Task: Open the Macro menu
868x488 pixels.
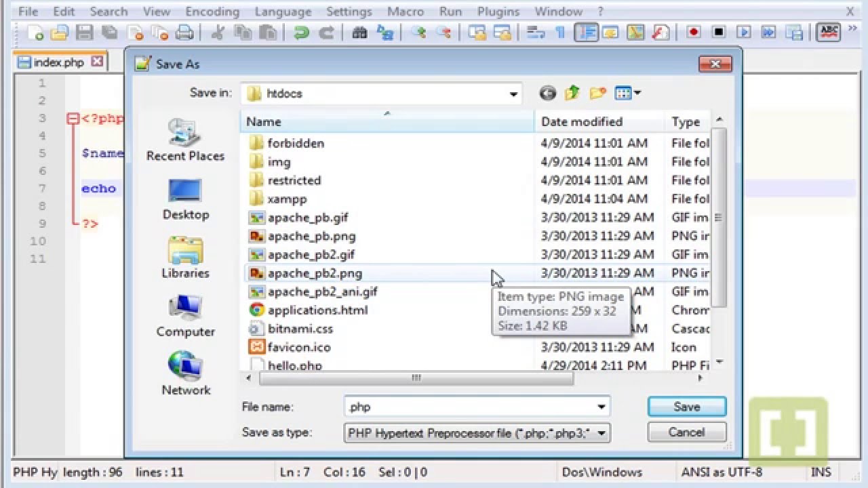Action: point(405,12)
